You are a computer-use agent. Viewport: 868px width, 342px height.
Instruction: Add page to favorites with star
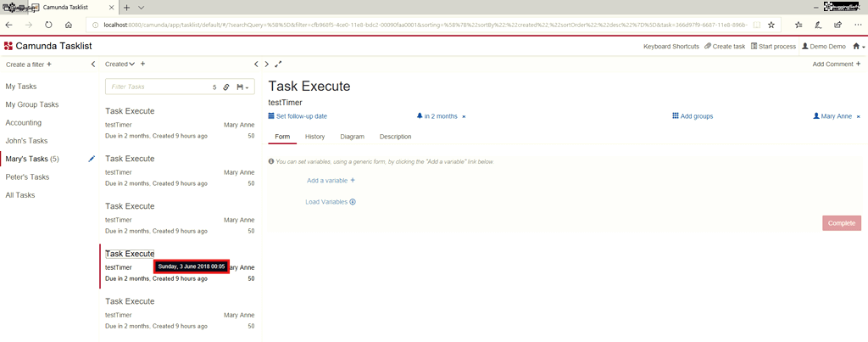771,25
